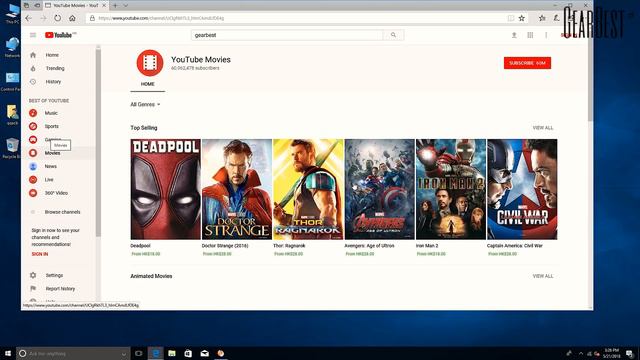The height and width of the screenshot is (360, 640).
Task: Open the YouTube apps grid icon
Action: (530, 35)
